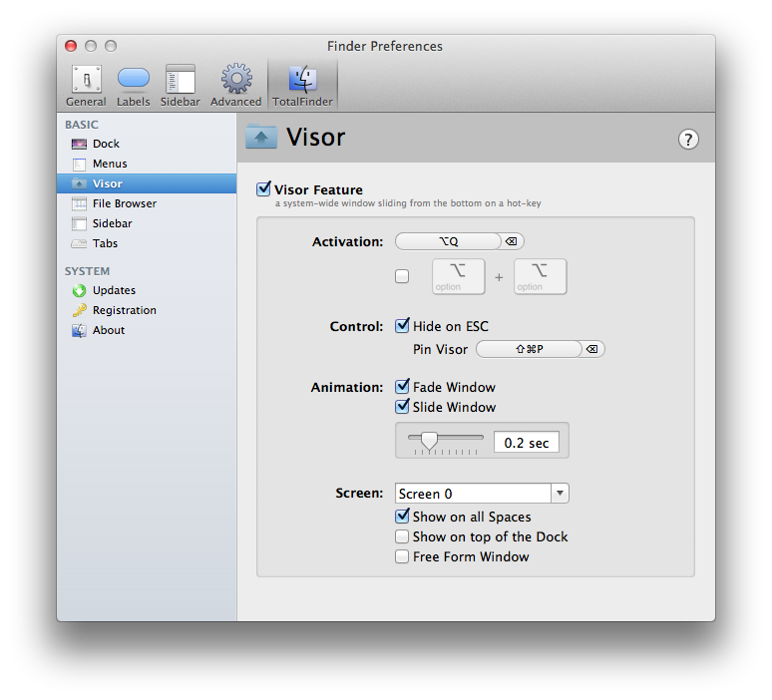This screenshot has height=700, width=772.
Task: Select Visor in the sidebar list
Action: (147, 183)
